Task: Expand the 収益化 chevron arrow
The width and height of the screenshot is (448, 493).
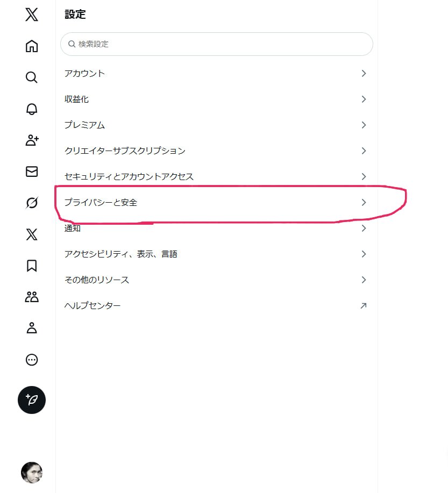Action: coord(364,99)
